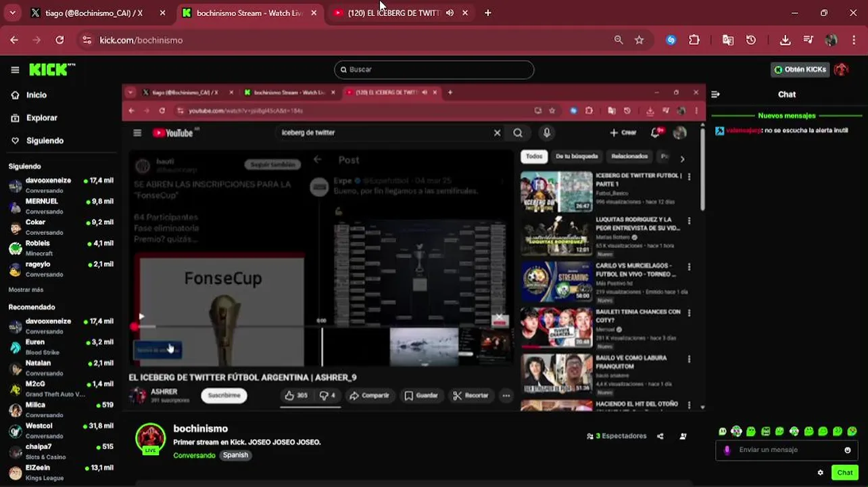This screenshot has width=868, height=487.
Task: Open the emoji picker in the chat box
Action: 848,450
